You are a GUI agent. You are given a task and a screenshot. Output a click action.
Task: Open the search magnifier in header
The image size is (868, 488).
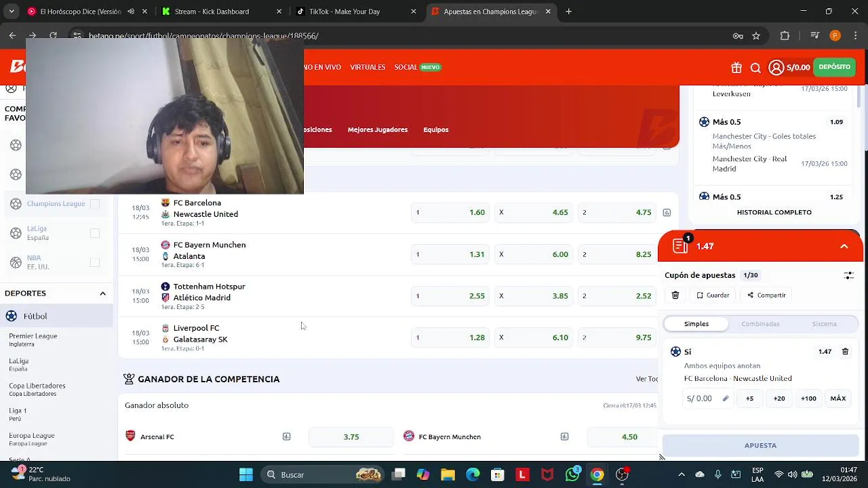point(755,68)
